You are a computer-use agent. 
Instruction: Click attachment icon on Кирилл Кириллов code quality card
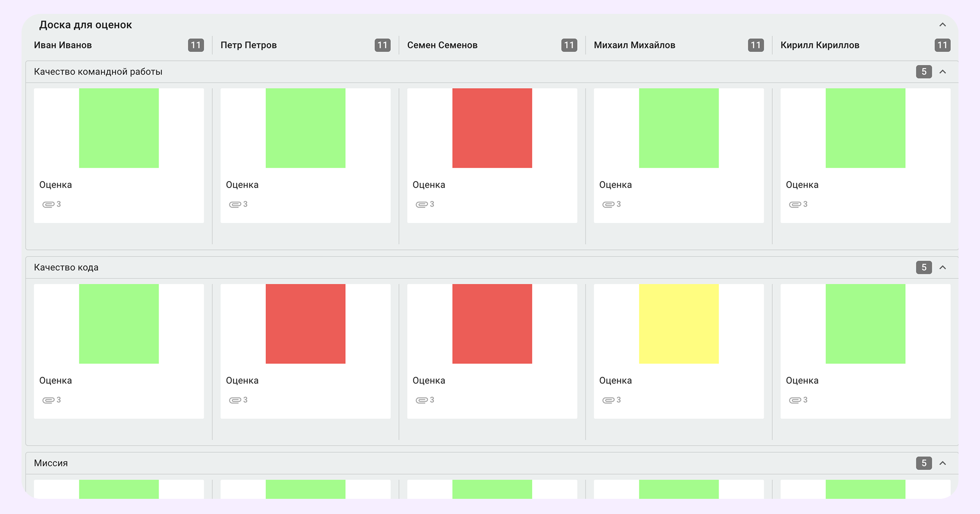(794, 400)
